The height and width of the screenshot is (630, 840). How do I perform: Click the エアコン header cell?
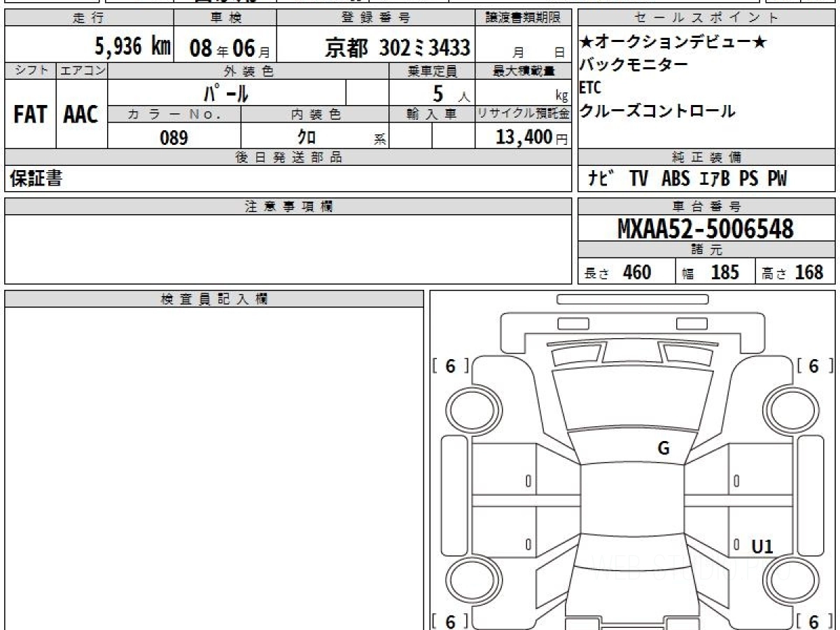(x=82, y=71)
